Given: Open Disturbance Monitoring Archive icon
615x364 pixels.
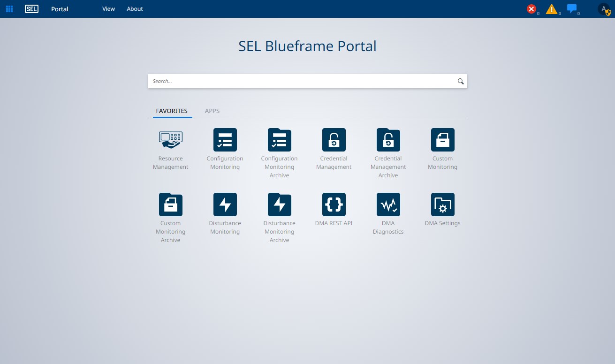Looking at the screenshot, I should (279, 205).
